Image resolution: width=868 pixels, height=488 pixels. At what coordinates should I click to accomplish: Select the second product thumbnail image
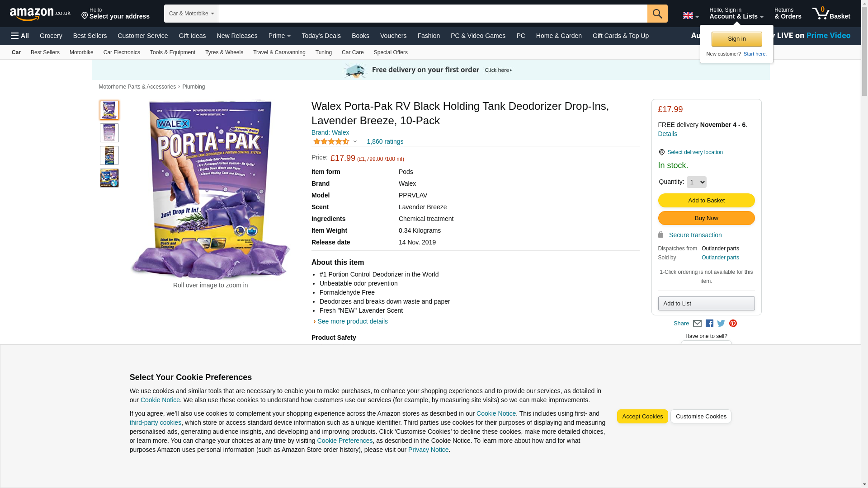(109, 133)
